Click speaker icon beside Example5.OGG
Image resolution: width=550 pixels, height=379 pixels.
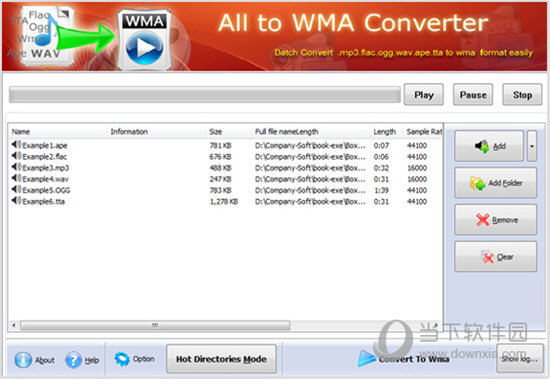point(16,190)
